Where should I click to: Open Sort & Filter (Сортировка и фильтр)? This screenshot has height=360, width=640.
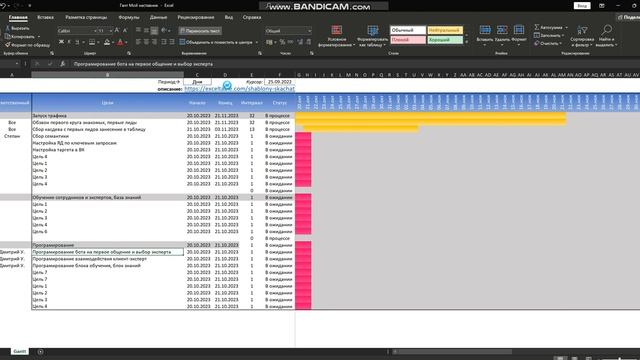click(x=582, y=36)
